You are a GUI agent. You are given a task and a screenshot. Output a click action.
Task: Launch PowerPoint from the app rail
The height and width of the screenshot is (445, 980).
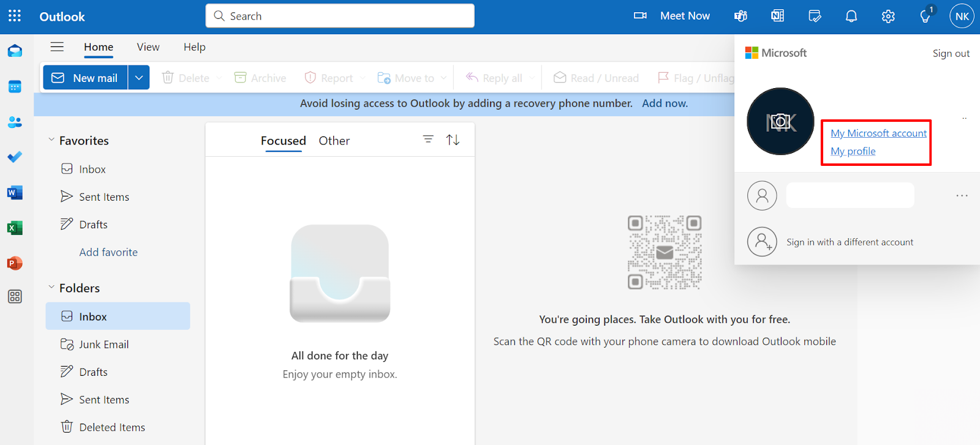click(15, 263)
